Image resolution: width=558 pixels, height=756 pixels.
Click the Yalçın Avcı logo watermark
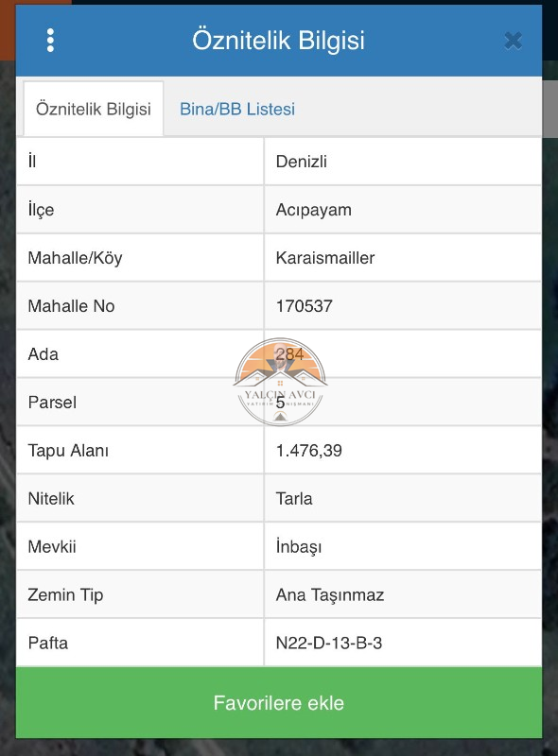coord(280,382)
